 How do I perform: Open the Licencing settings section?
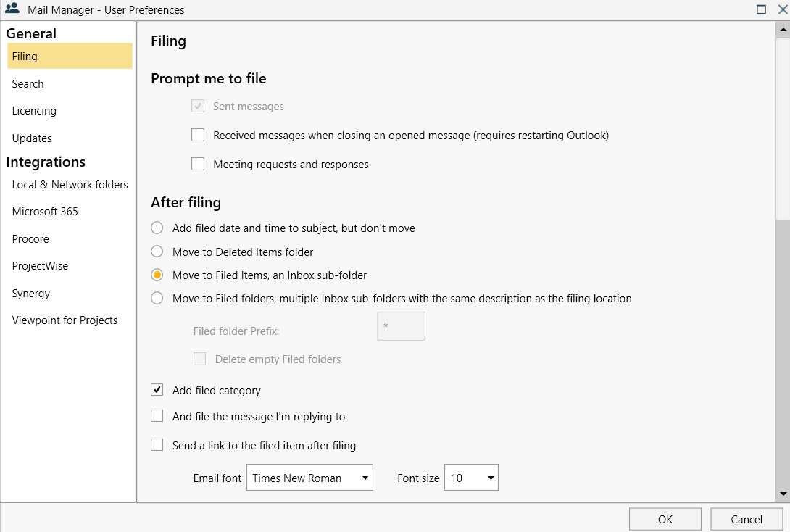(x=33, y=110)
